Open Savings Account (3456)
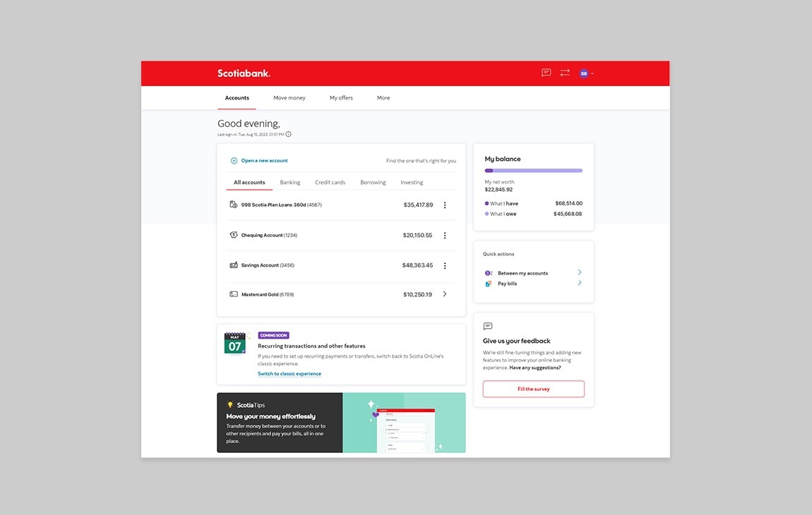This screenshot has width=812, height=515. coord(267,265)
